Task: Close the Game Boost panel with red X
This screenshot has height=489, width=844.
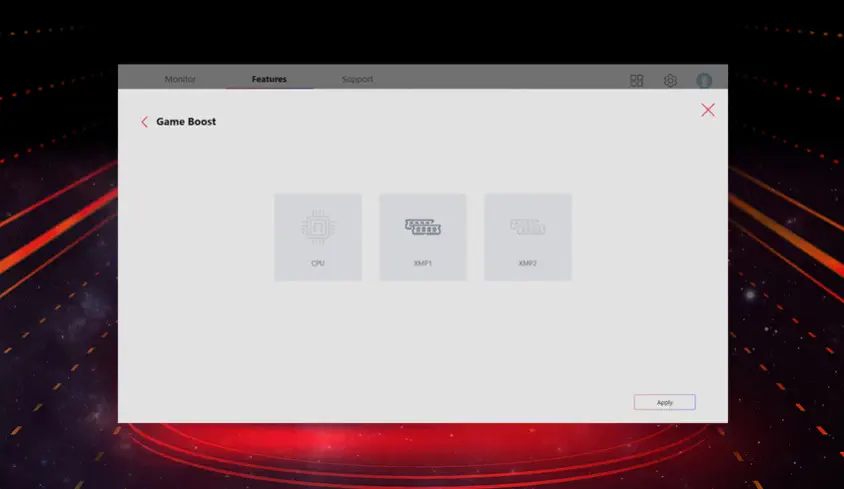Action: (708, 110)
